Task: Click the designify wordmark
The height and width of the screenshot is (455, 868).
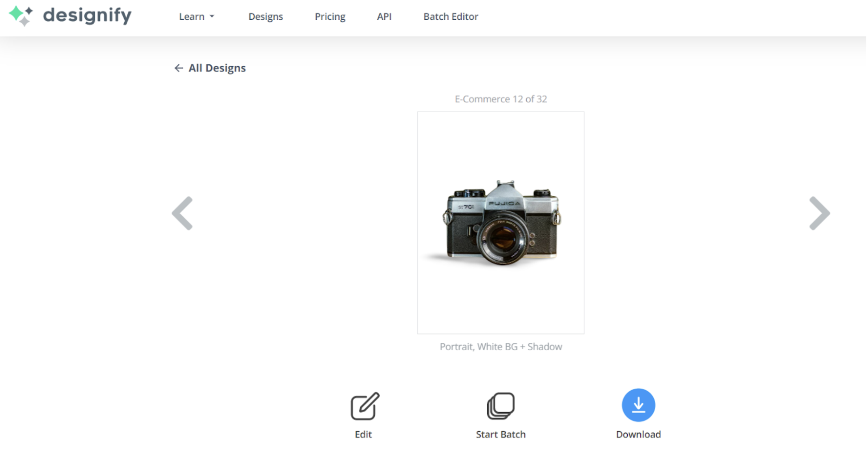Action: (87, 16)
